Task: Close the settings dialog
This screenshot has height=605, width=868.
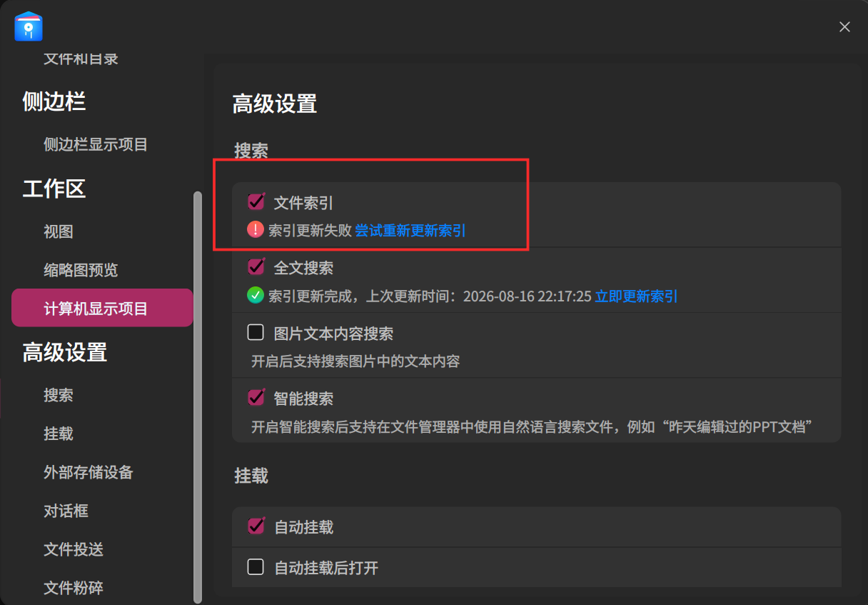Action: pos(844,27)
